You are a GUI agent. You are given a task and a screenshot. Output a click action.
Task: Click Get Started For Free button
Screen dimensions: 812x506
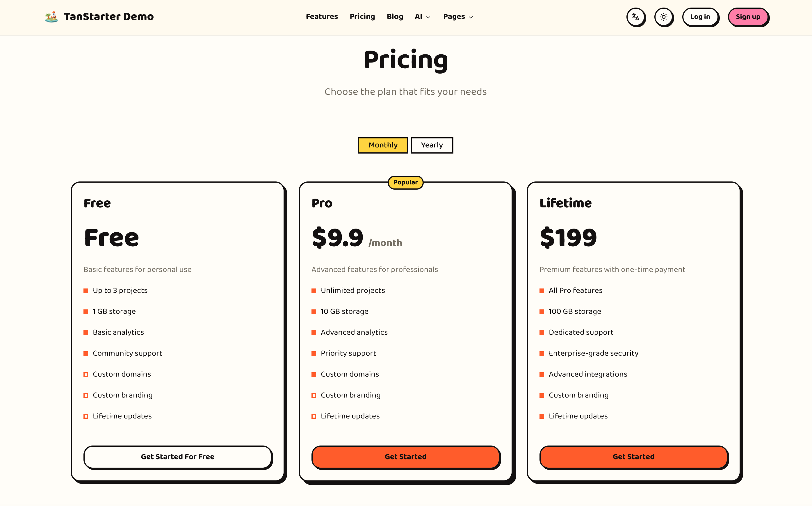(x=177, y=457)
